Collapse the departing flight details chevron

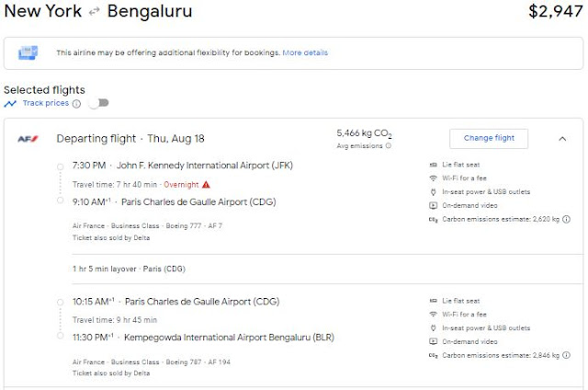(562, 139)
